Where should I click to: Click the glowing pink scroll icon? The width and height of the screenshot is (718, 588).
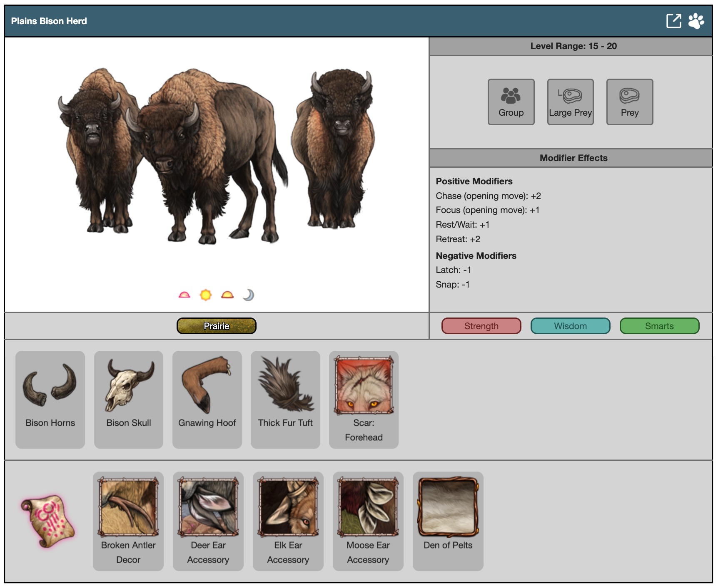click(x=47, y=521)
